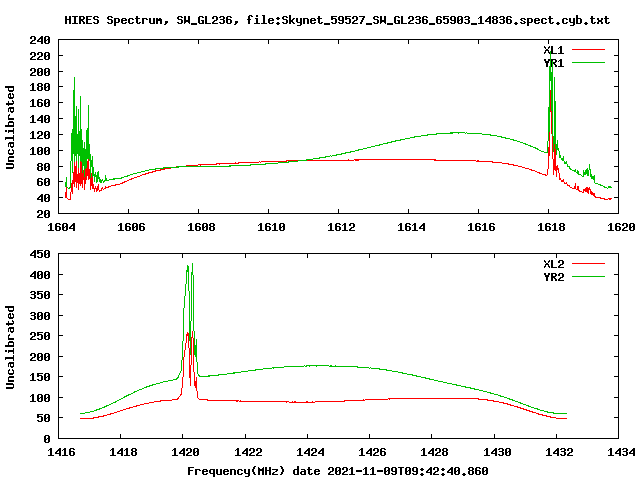Click the 1418 tick label on bottom plot

coord(123,452)
